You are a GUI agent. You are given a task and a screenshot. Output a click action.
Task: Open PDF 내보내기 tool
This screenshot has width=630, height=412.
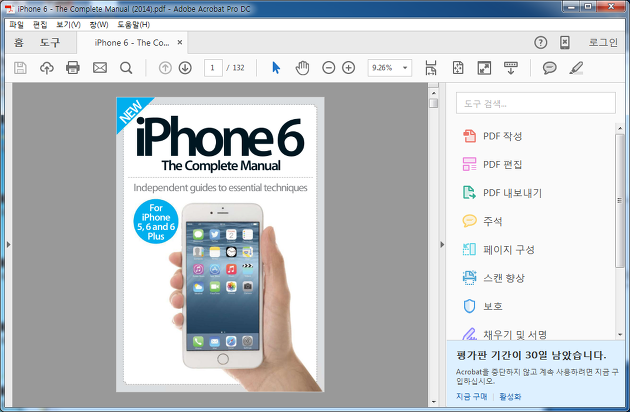tap(502, 193)
